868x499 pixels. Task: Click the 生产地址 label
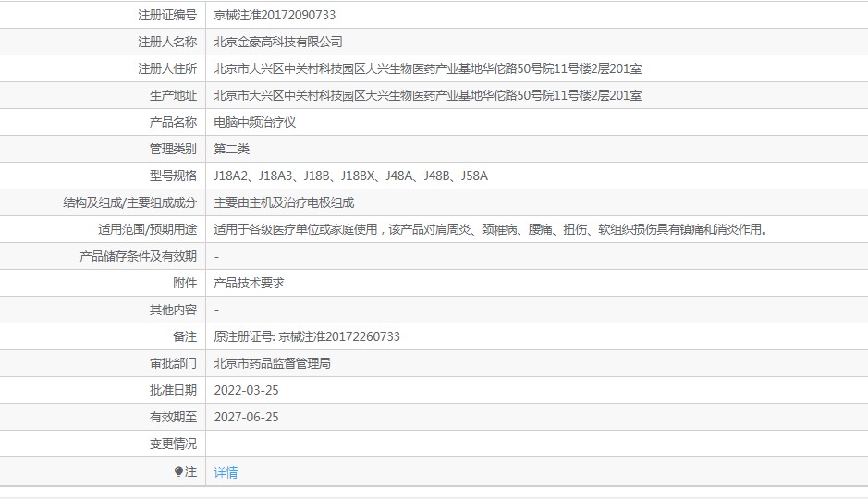point(173,96)
